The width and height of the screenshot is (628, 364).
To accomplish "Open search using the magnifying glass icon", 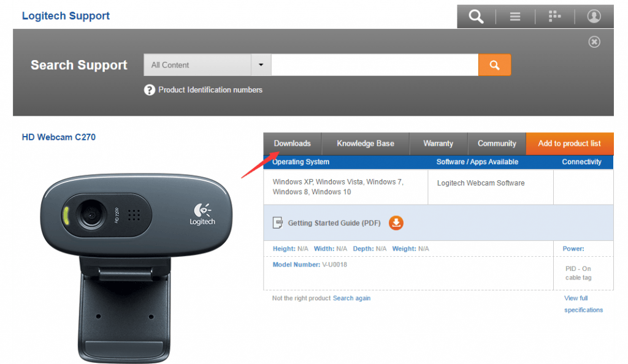I will click(x=476, y=16).
